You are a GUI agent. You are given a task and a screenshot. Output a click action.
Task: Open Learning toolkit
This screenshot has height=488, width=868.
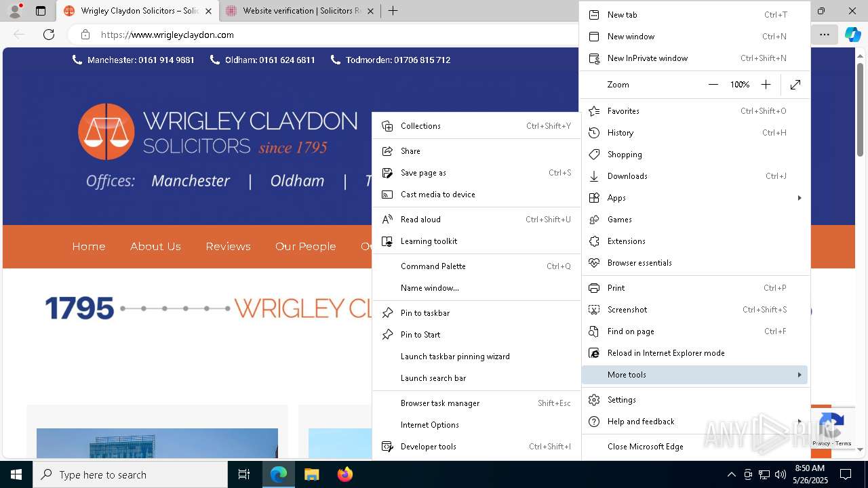tap(477, 241)
